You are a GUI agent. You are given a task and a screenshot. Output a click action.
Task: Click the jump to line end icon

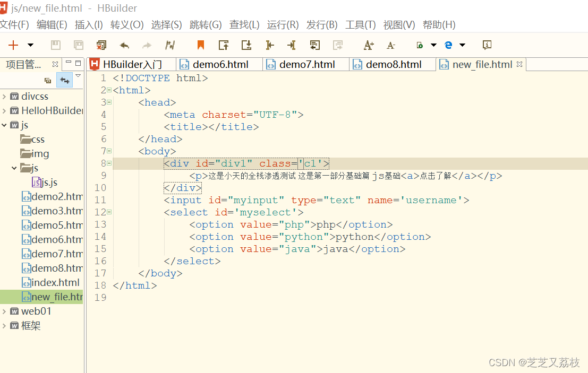(x=292, y=45)
